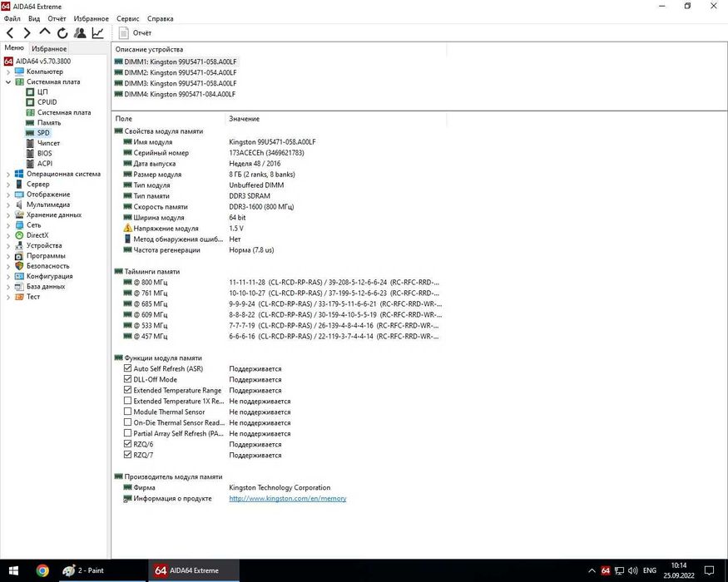The height and width of the screenshot is (582, 728).
Task: Select CPUID in the tree
Action: [x=47, y=102]
